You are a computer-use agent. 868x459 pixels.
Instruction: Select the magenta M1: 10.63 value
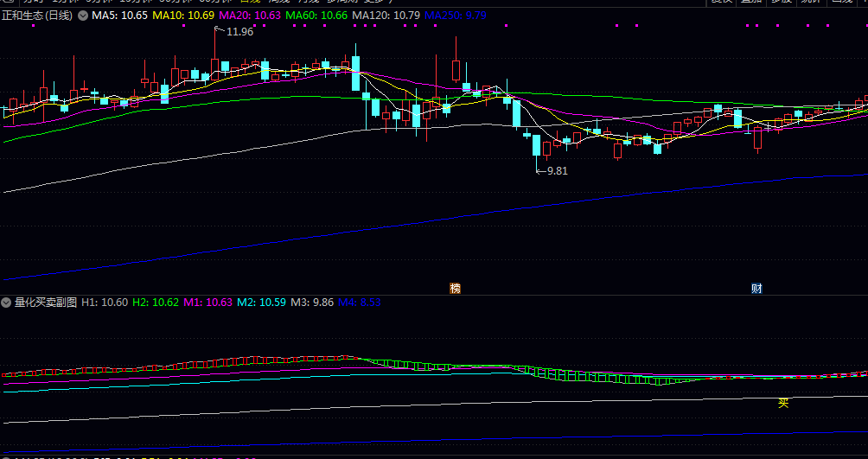(208, 303)
